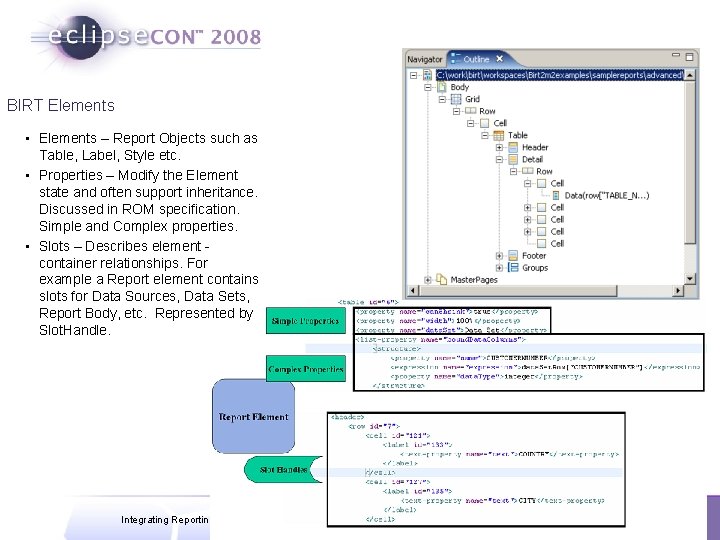This screenshot has height=540, width=720.
Task: Collapse the Cell node containing the Data item
Action: pyautogui.click(x=528, y=183)
